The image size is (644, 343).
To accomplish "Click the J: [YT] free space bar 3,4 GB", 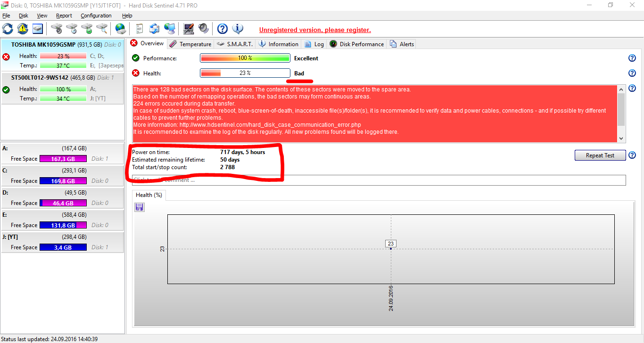I will pyautogui.click(x=63, y=248).
